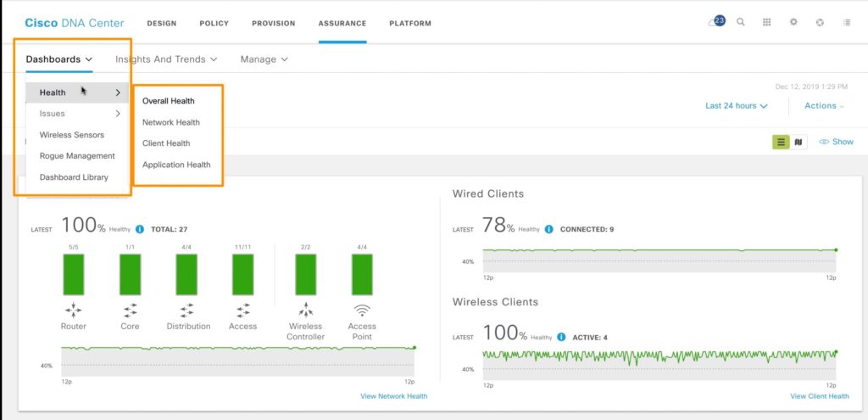Screen dimensions: 868x420
Task: Open the Last 24 hours dropdown
Action: (x=737, y=106)
